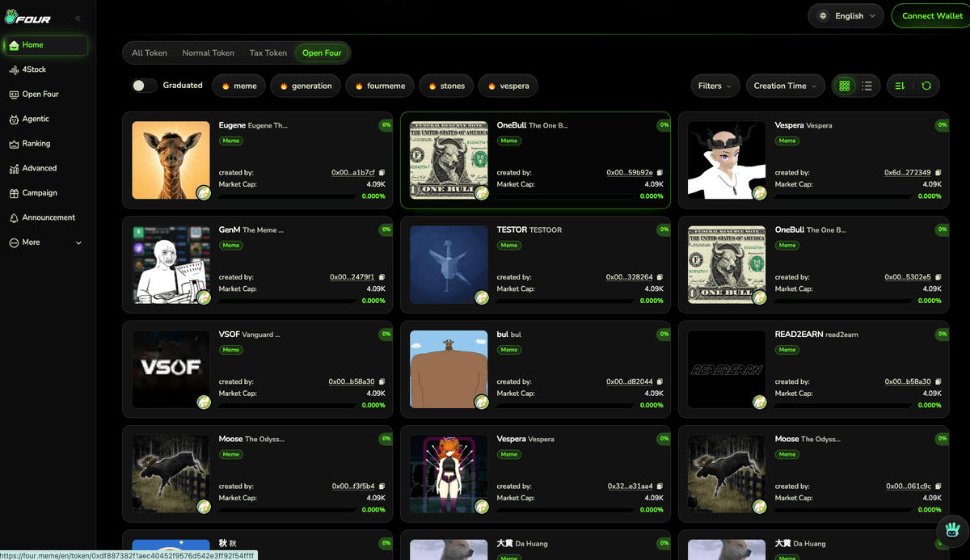Click the sort order icon

point(900,86)
